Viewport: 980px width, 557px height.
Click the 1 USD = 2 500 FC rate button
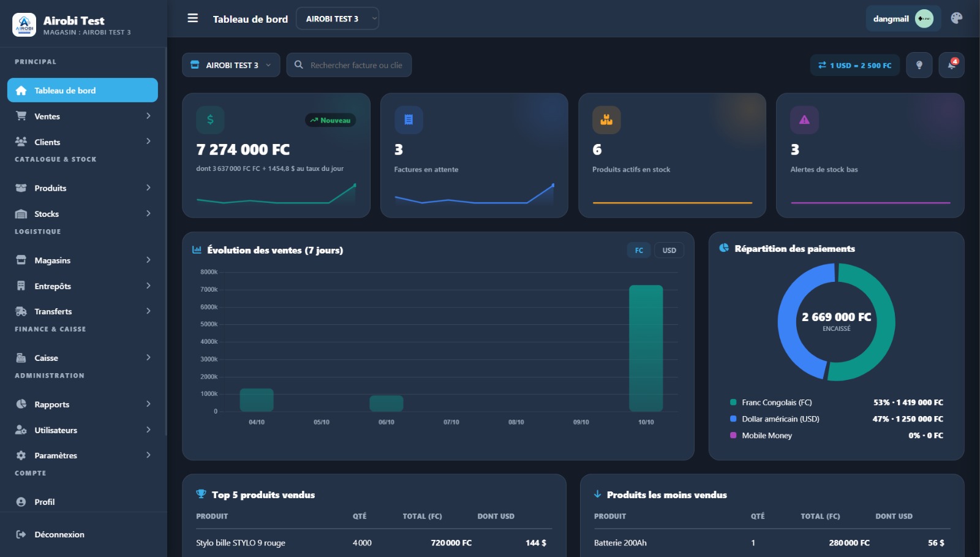pos(855,65)
